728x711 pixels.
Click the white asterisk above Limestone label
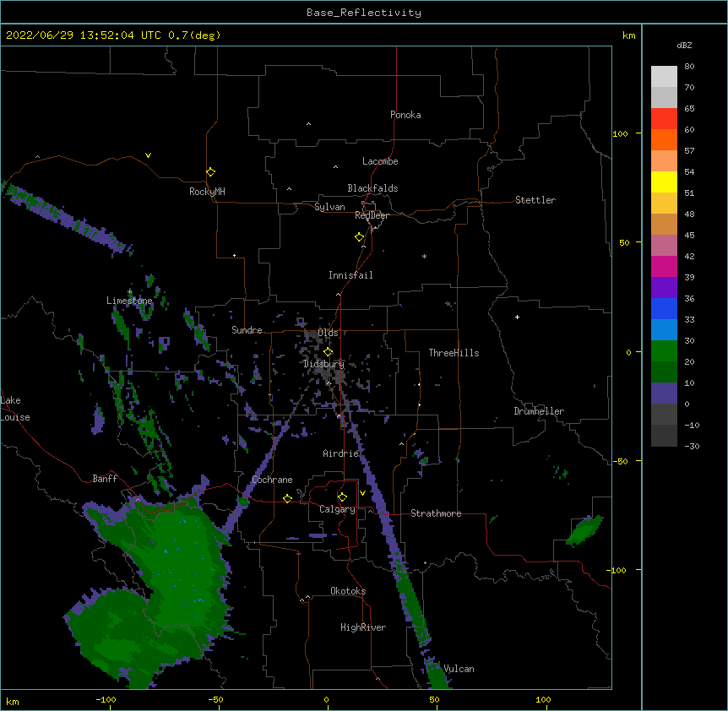click(129, 292)
